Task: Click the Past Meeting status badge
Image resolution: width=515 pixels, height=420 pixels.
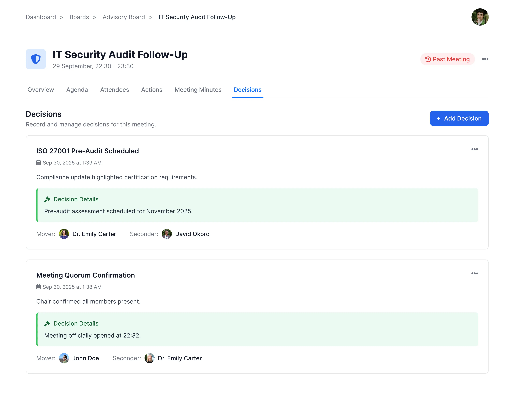Action: click(x=447, y=59)
